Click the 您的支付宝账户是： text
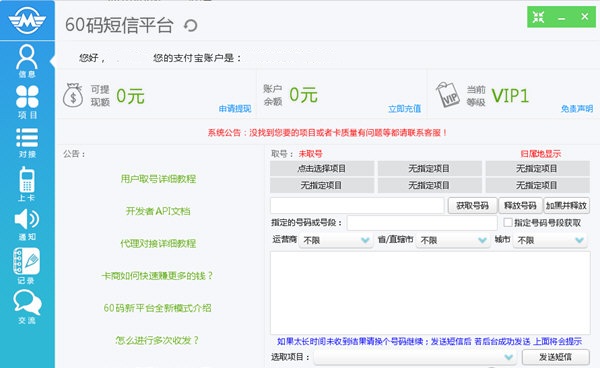 [x=197, y=58]
